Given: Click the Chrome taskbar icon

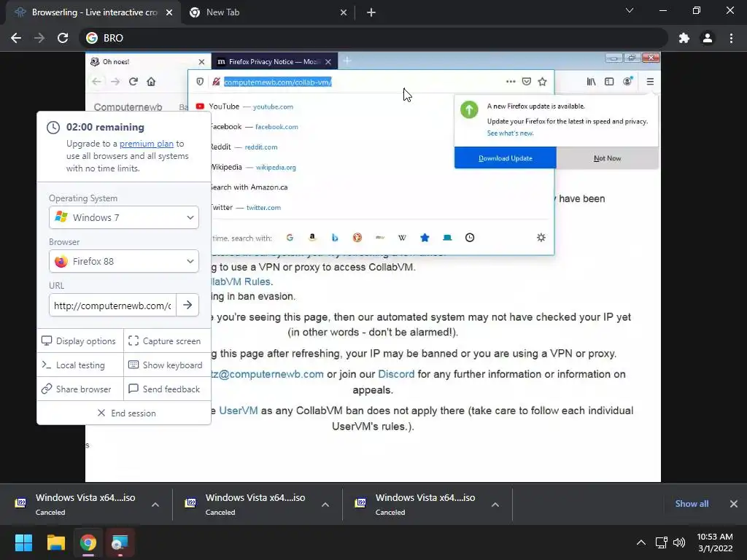Looking at the screenshot, I should 88,542.
